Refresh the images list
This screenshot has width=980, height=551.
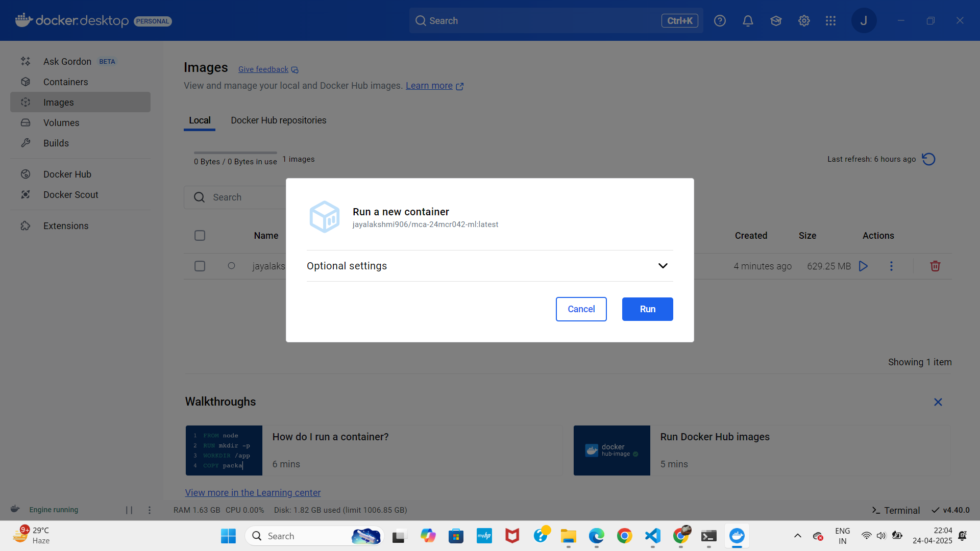click(928, 159)
